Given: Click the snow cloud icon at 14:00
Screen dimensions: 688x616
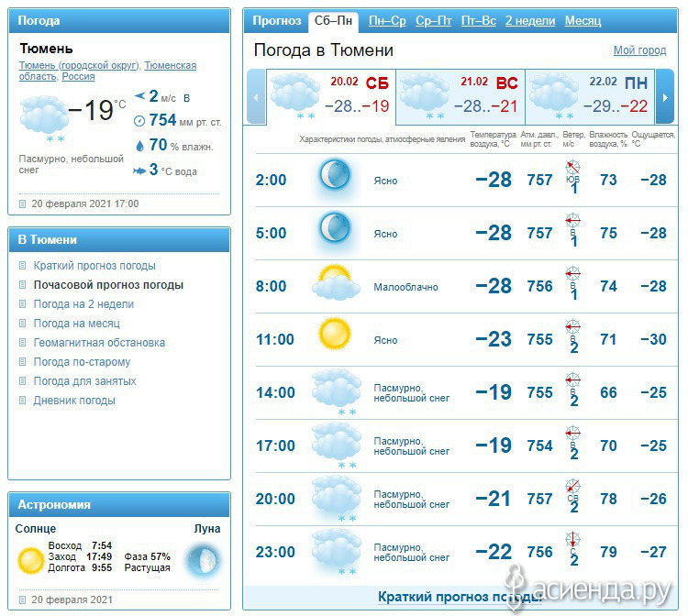Looking at the screenshot, I should point(337,391).
